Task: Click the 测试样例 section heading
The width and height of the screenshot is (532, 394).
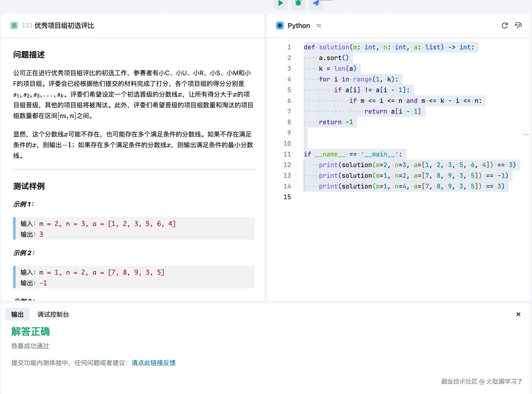Action: pyautogui.click(x=29, y=186)
